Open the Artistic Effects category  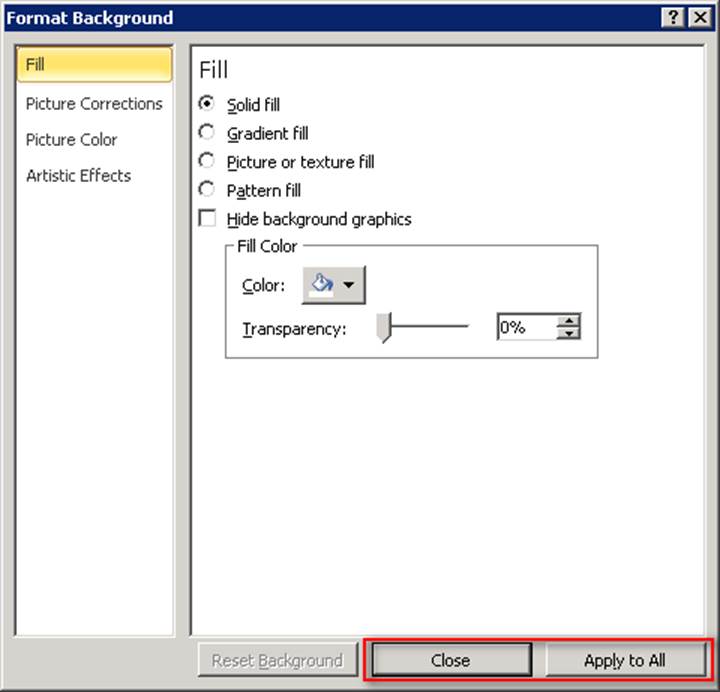[x=79, y=175]
